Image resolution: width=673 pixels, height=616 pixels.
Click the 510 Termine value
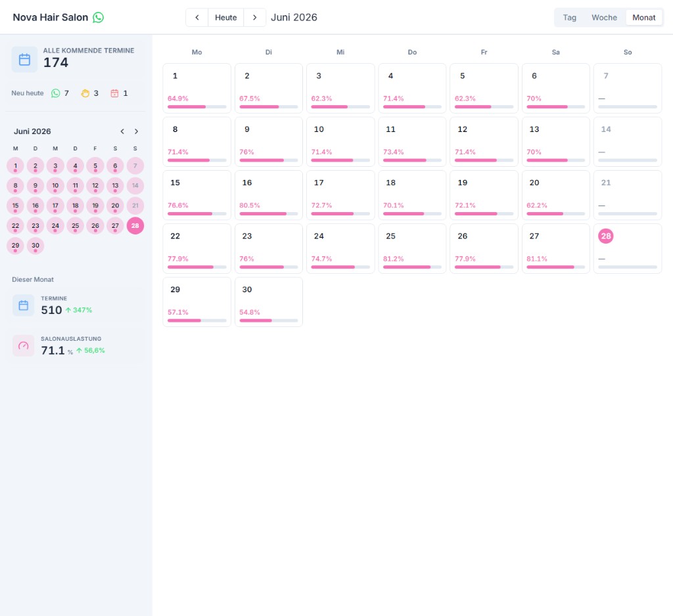point(51,310)
